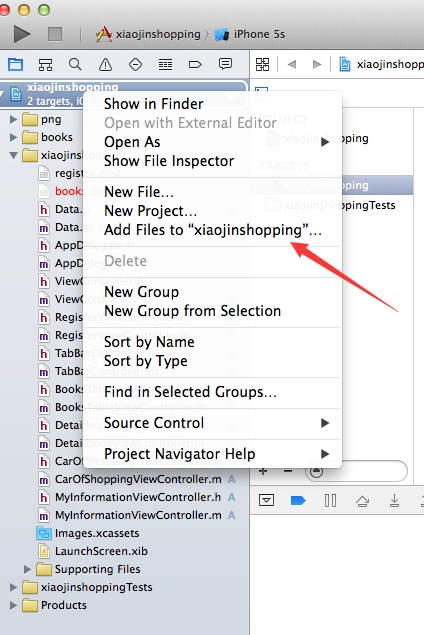Click xiaojinshopp jump bar project item
Screen dimensions: 424x635
381,64
